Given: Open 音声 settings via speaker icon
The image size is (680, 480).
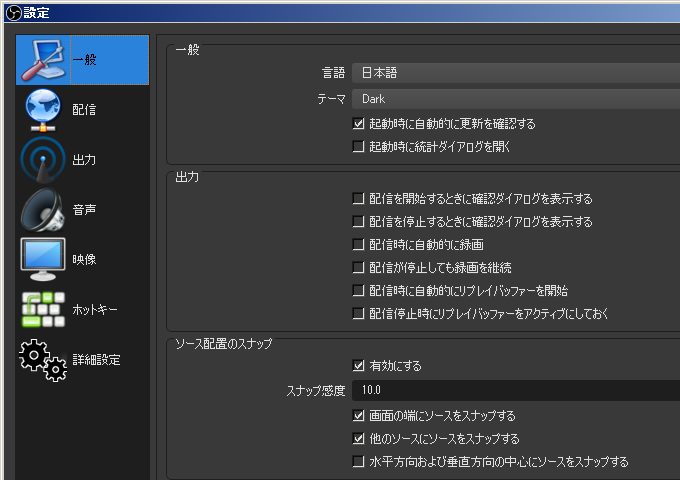Looking at the screenshot, I should pyautogui.click(x=43, y=210).
